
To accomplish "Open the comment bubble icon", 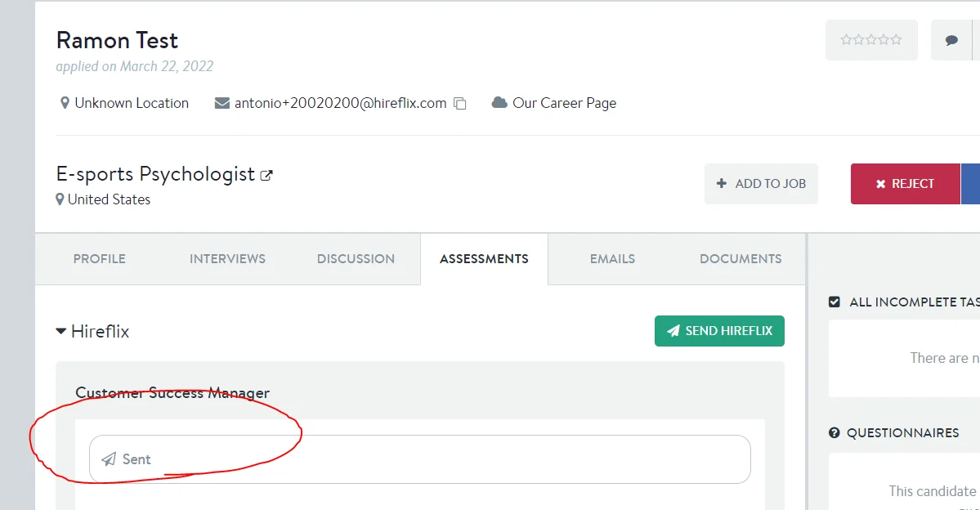I will (951, 40).
